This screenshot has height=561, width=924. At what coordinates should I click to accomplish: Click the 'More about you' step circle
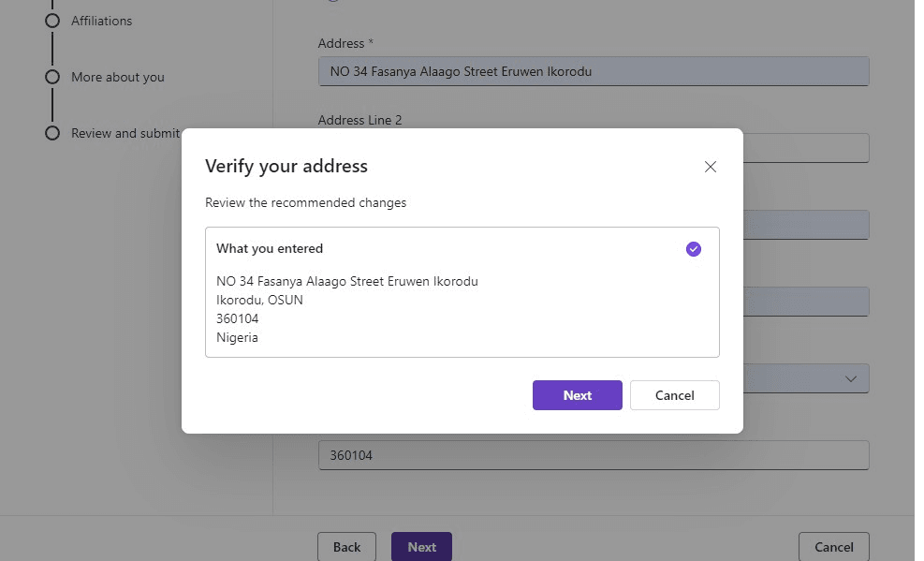(52, 77)
